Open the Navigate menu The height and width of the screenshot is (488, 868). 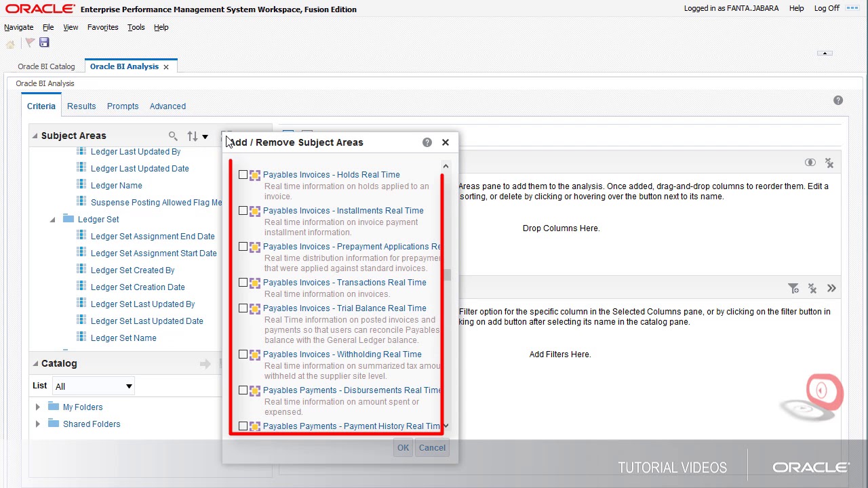tap(19, 27)
